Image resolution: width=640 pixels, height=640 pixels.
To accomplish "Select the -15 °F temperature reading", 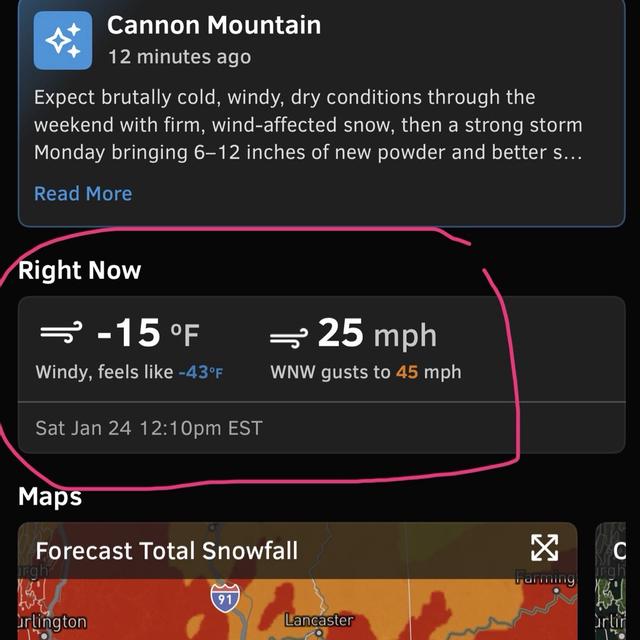I will (154, 333).
